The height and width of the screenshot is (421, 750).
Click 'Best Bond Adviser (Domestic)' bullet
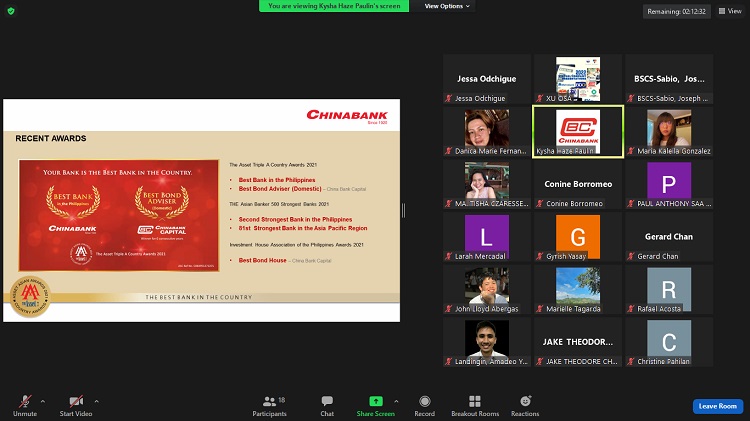click(x=280, y=188)
